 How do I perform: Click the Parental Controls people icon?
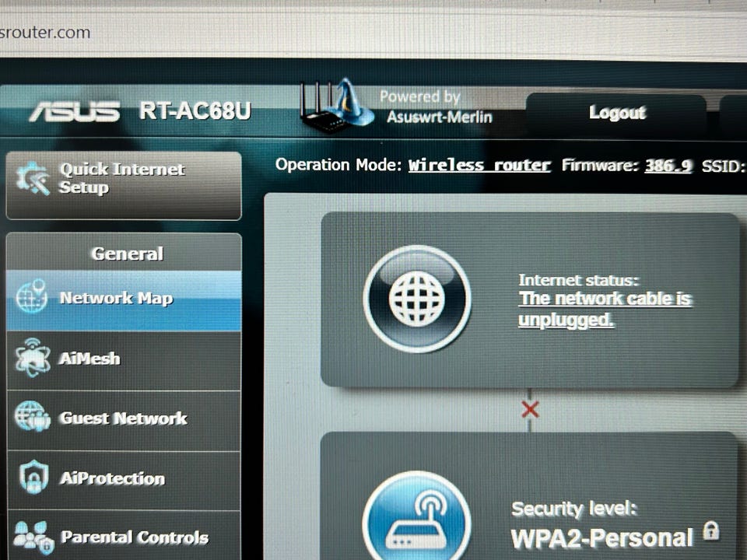(33, 537)
